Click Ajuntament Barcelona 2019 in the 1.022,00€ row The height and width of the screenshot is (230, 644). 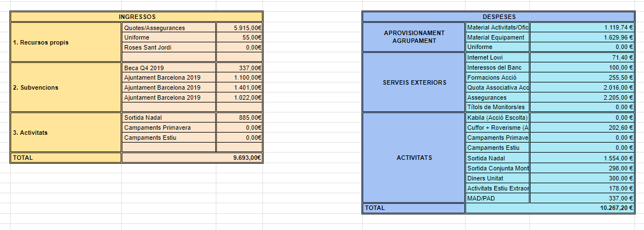click(x=169, y=97)
